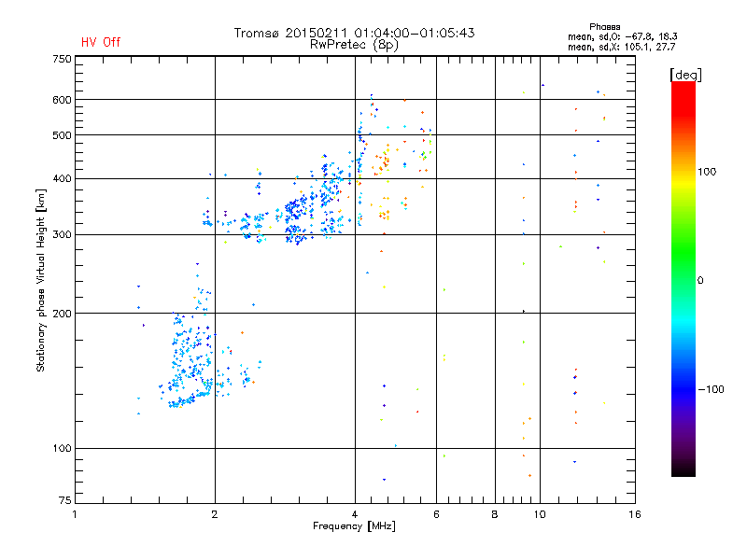Select 'mean, sd,O: -67.8, 18.3' line
This screenshot has width=747, height=560.
point(622,36)
